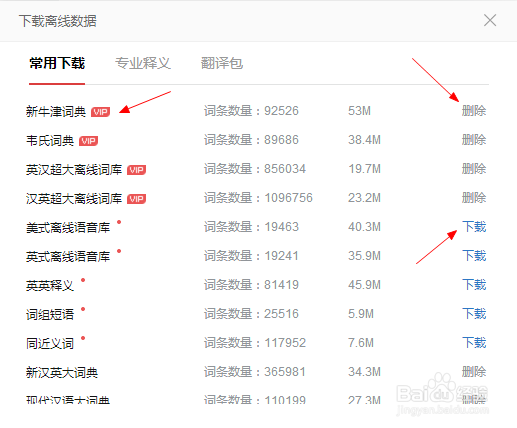Select the 同近义词 entry name

pyautogui.click(x=50, y=343)
